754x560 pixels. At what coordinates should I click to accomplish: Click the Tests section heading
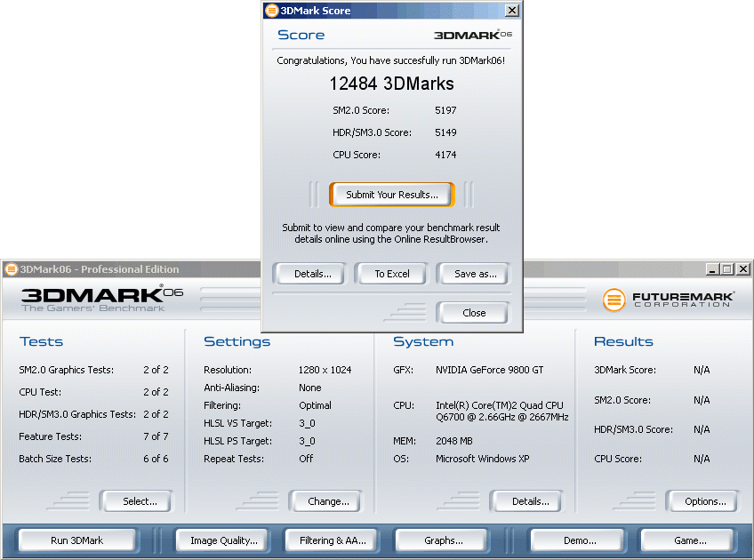(41, 341)
